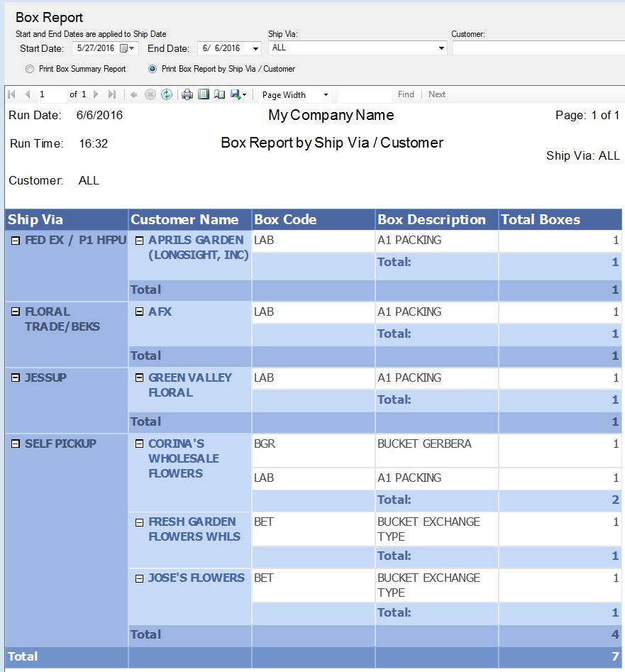Jump to last report page
The width and height of the screenshot is (625, 672).
coord(112,94)
